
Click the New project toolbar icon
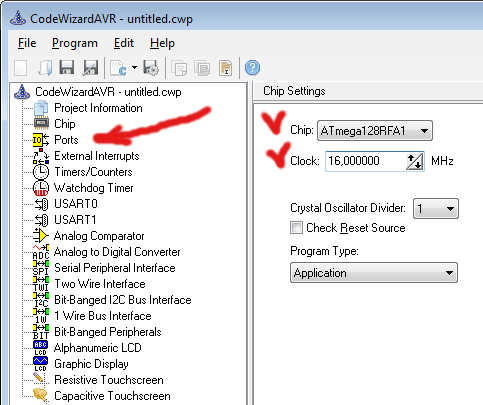[21, 68]
